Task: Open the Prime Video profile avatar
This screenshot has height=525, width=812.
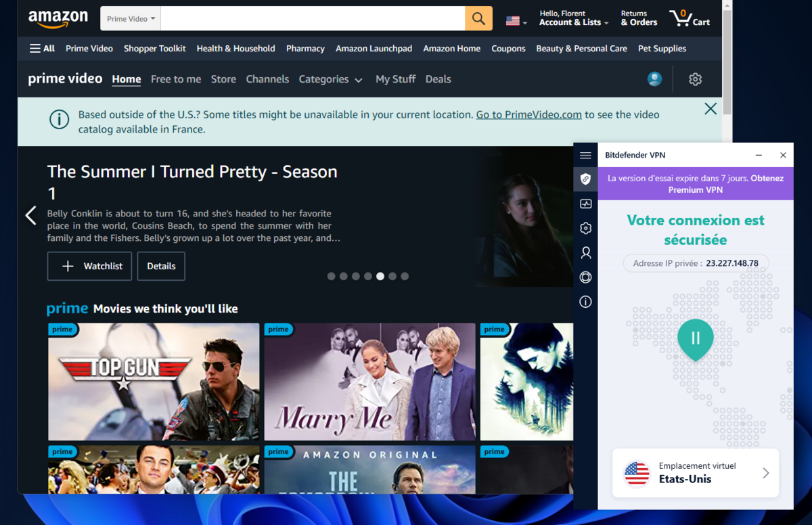Action: point(654,79)
